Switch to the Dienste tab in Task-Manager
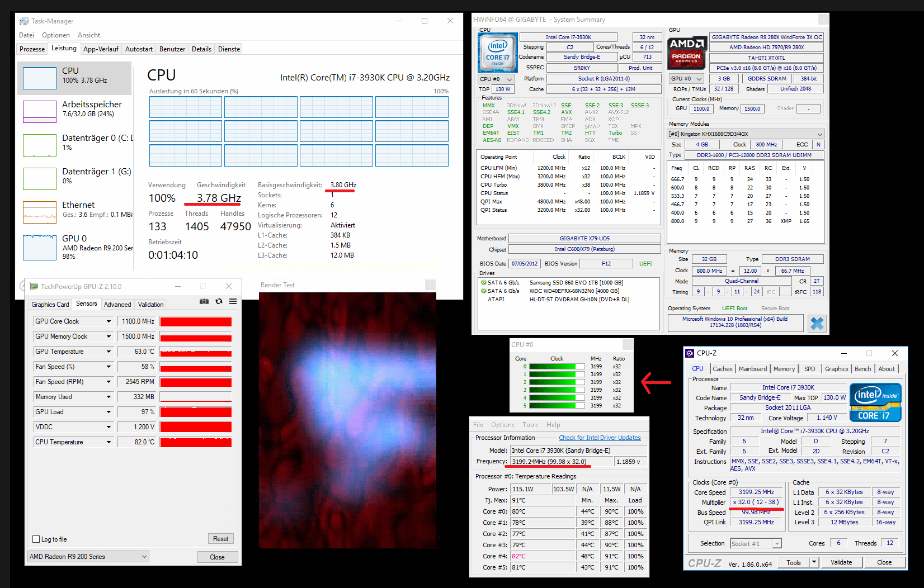The image size is (924, 588). click(229, 49)
